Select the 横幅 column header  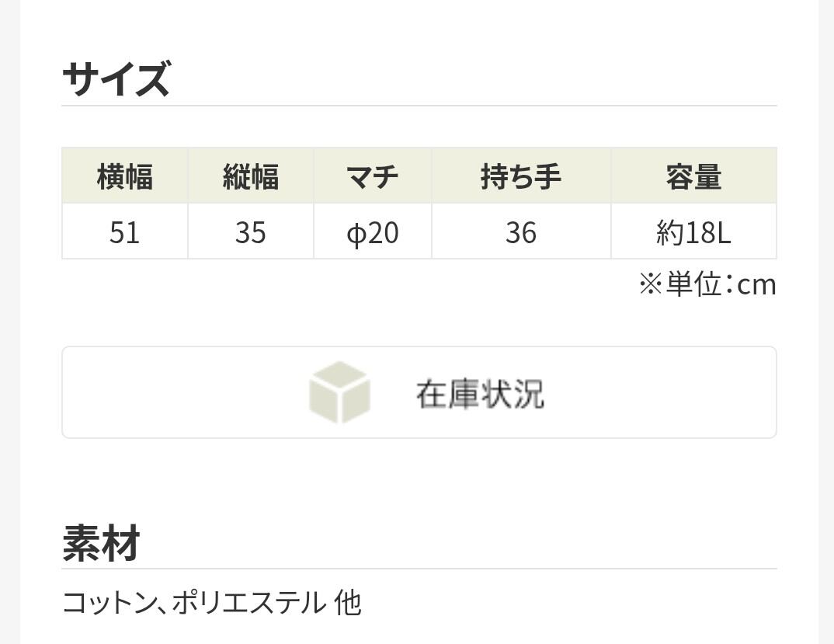(x=125, y=176)
